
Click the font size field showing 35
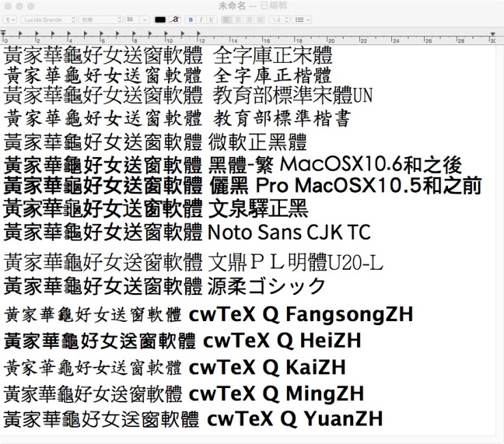coord(132,20)
